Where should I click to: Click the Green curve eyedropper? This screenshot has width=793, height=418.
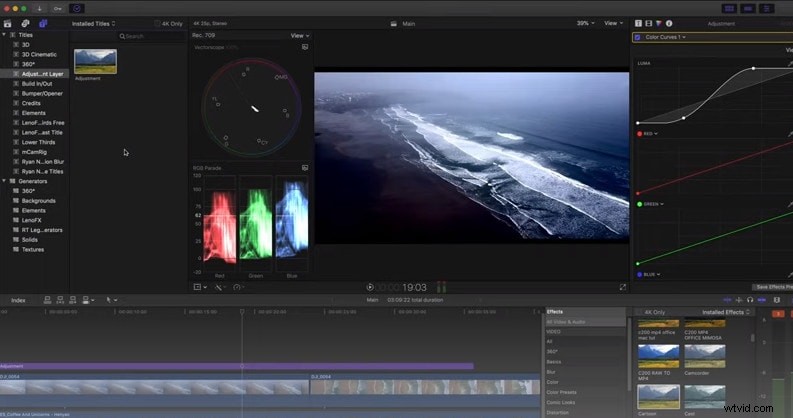click(790, 204)
